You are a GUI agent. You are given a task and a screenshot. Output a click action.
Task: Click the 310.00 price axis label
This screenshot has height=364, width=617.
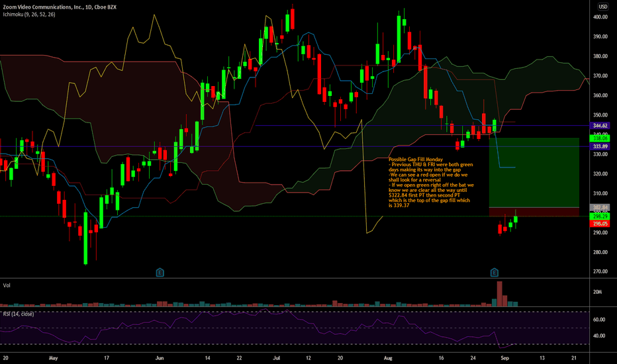point(600,193)
